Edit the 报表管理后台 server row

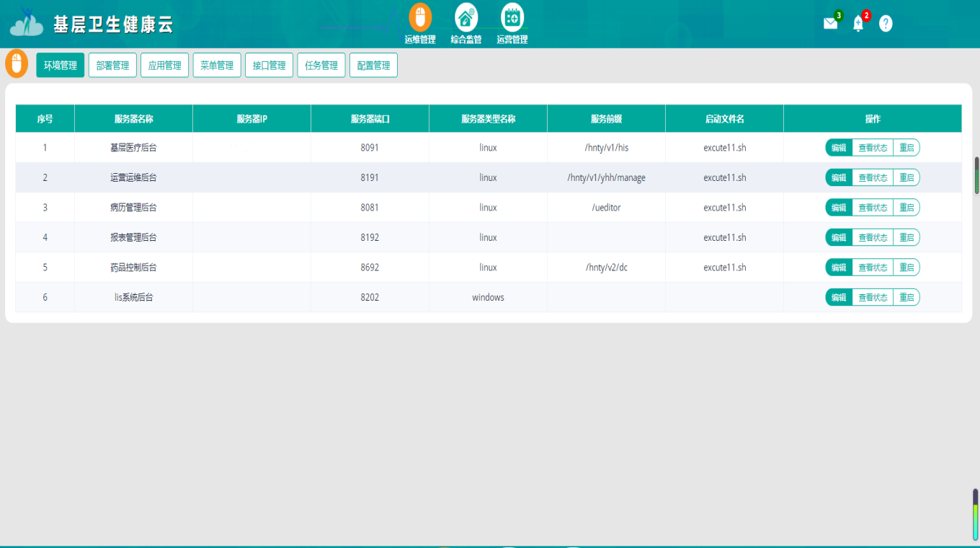(839, 237)
